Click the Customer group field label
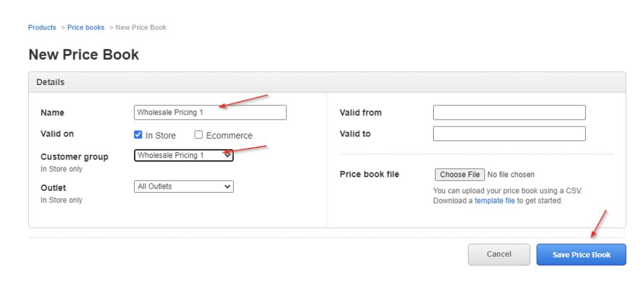This screenshot has height=290, width=644. [74, 157]
